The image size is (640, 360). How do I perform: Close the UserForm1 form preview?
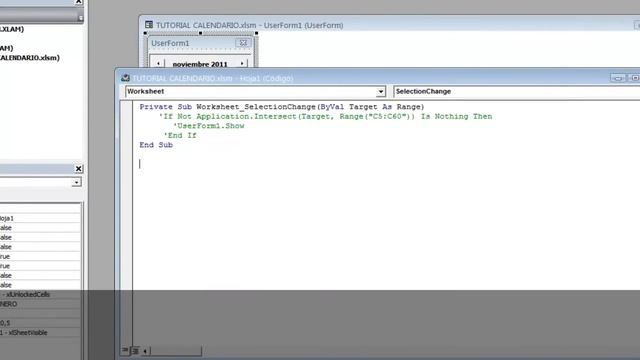click(x=243, y=43)
